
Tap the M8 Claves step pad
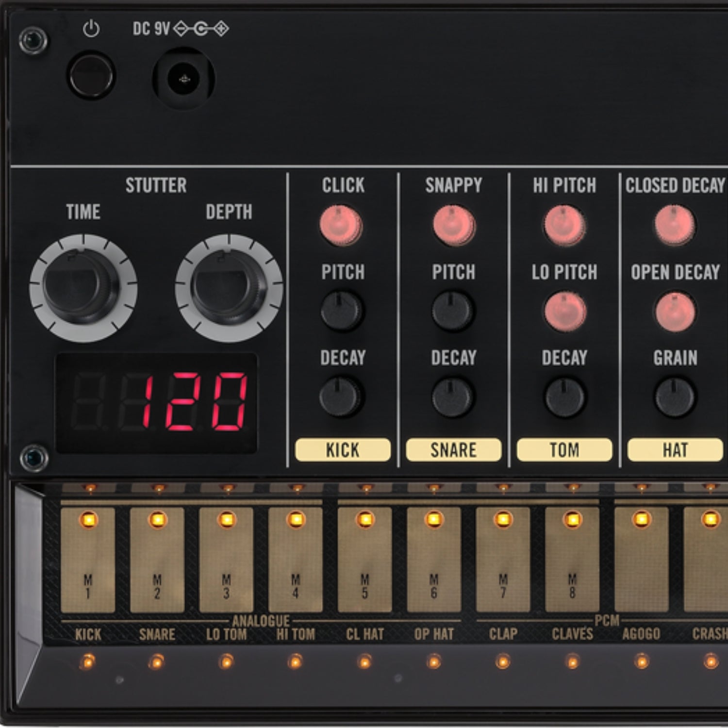[x=572, y=560]
